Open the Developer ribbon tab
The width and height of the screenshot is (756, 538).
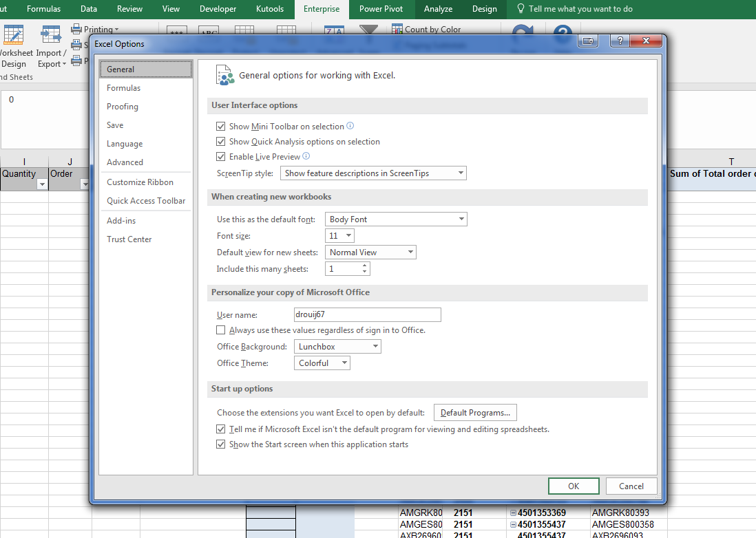coord(218,9)
